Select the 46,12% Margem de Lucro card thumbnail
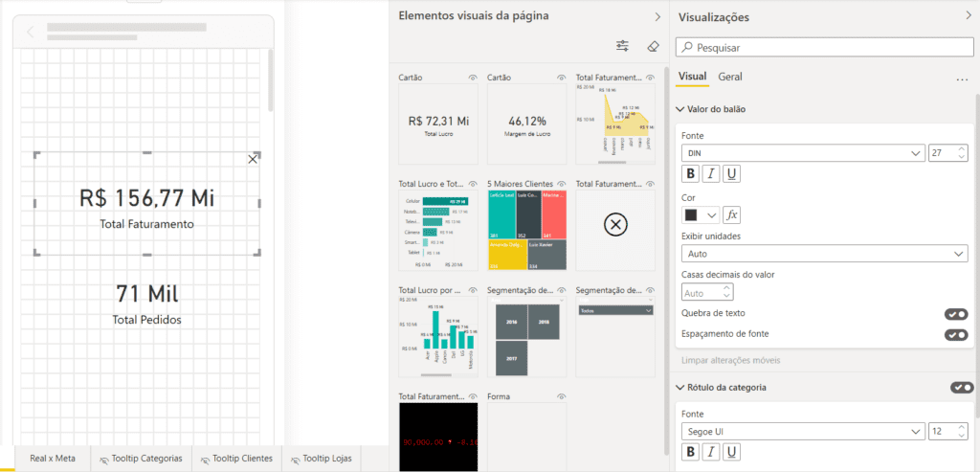The height and width of the screenshot is (472, 980). [527, 124]
